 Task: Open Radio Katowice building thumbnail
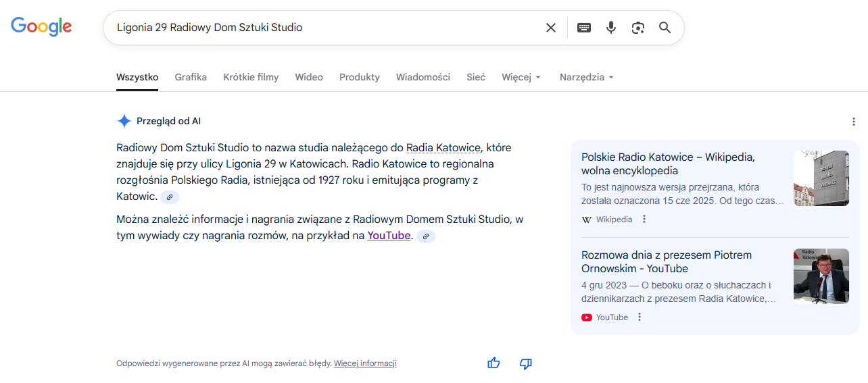coord(821,178)
